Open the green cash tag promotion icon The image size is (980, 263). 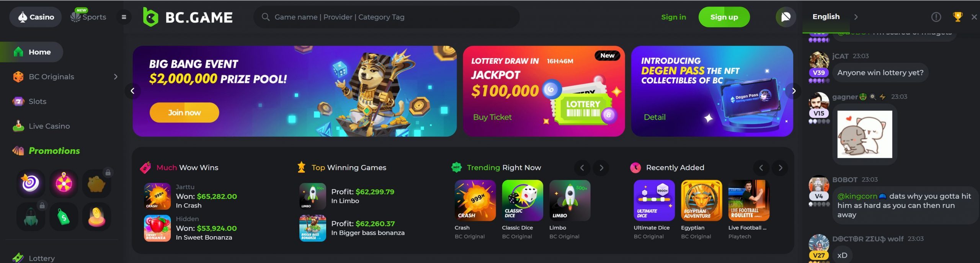point(64,217)
